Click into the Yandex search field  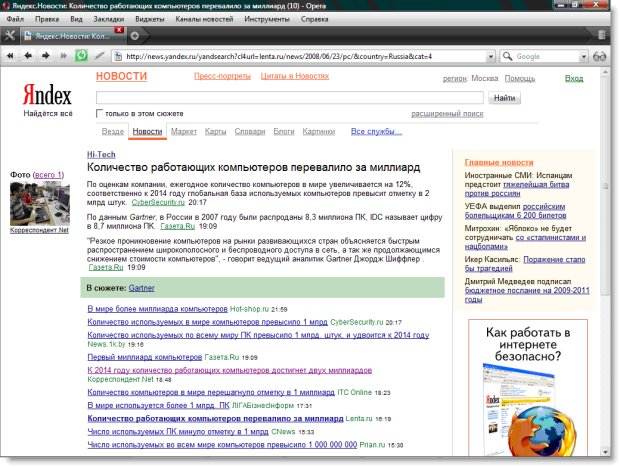289,97
